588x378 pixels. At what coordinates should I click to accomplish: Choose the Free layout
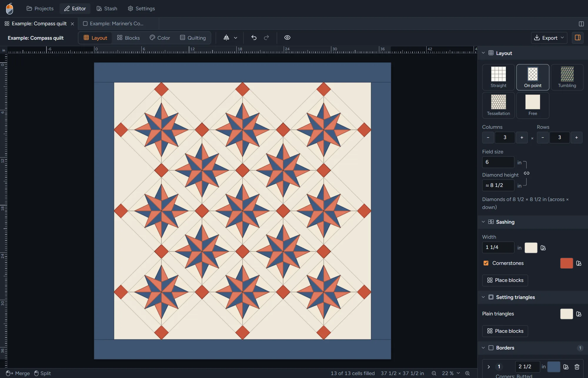(x=533, y=105)
